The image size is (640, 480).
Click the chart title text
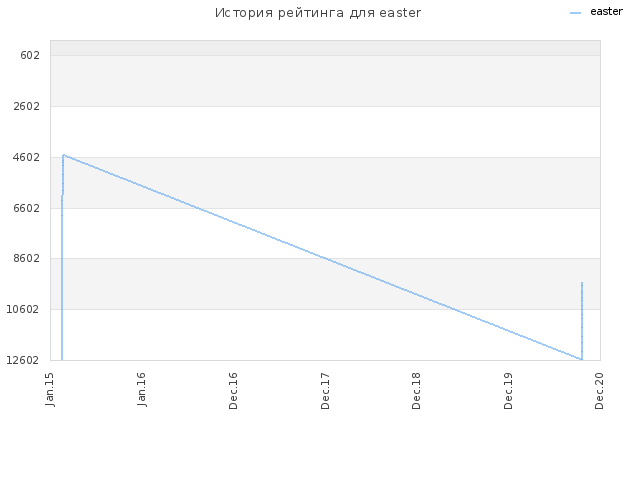(x=318, y=13)
